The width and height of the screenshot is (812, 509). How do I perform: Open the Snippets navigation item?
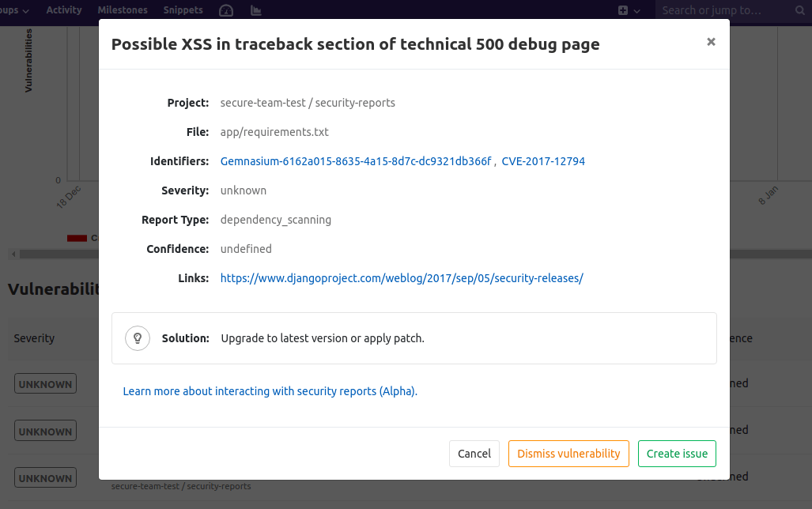(x=183, y=10)
